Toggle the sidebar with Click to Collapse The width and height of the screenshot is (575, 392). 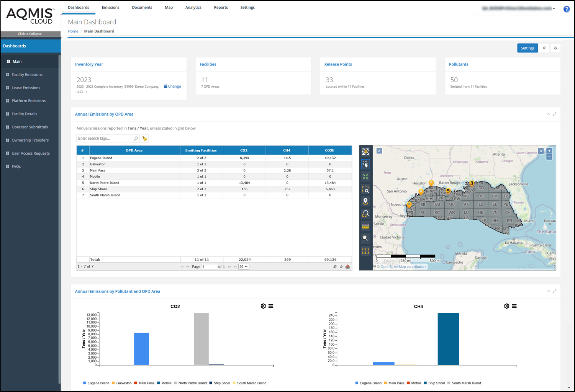pyautogui.click(x=31, y=34)
